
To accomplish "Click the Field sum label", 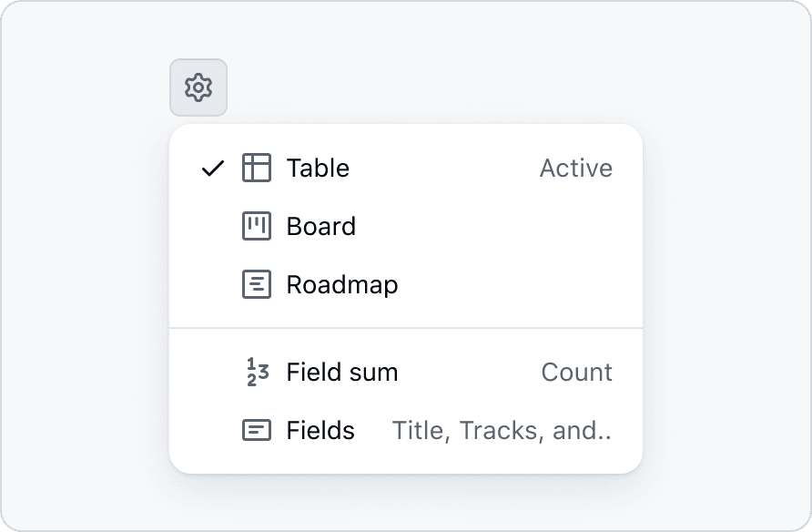I will (341, 372).
